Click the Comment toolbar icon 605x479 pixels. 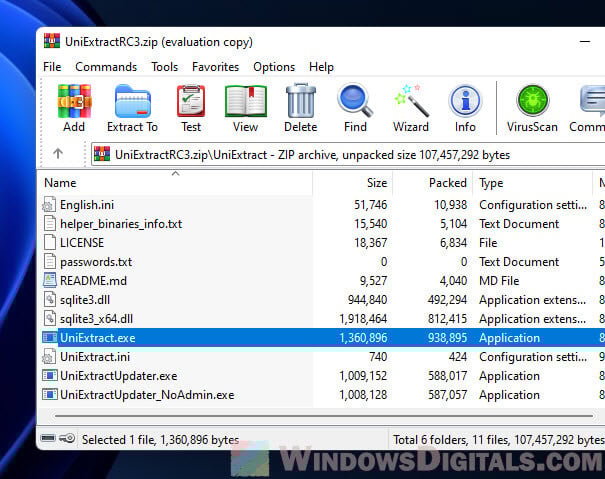pyautogui.click(x=592, y=100)
